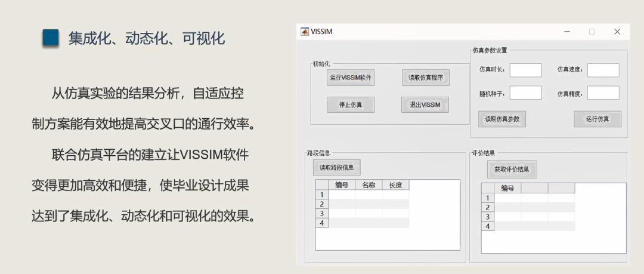Viewport: 644px width, 274px height.
Task: Select row 1 header in 路段信息 table
Action: click(x=322, y=195)
